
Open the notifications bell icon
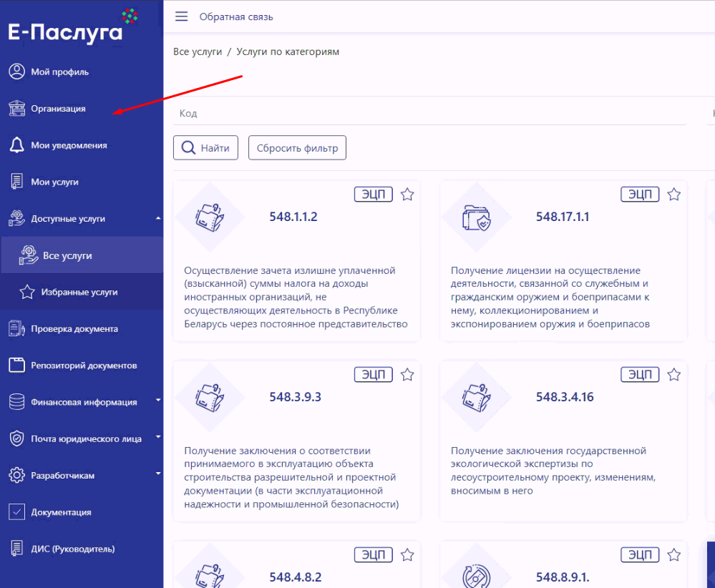[16, 145]
